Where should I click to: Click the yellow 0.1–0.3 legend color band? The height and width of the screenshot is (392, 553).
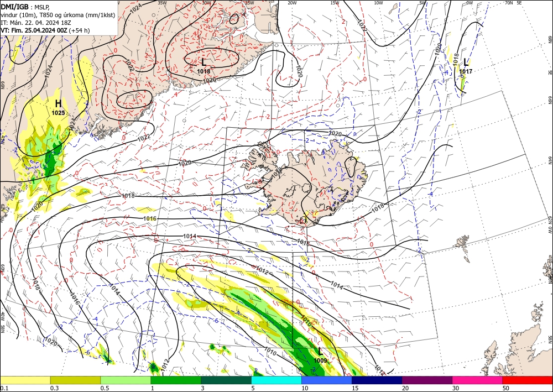[x=25, y=380]
